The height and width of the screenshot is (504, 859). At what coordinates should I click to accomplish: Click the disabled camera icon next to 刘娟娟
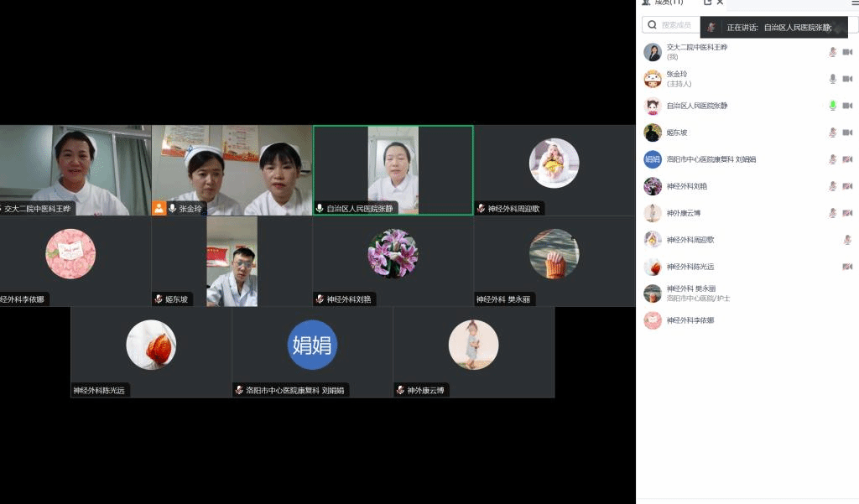(849, 159)
